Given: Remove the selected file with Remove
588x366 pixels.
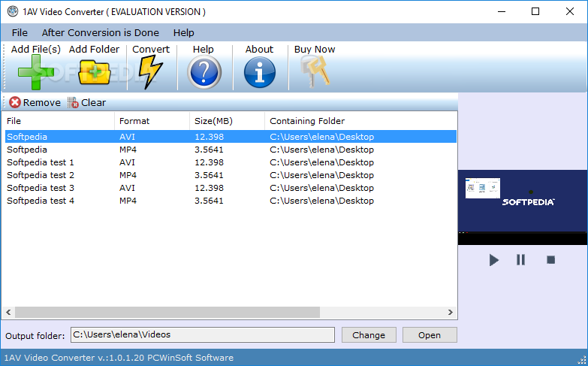Looking at the screenshot, I should (35, 102).
